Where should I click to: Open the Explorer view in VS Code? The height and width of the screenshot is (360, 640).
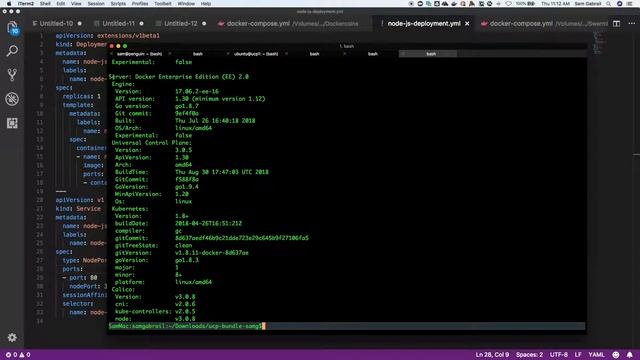tap(12, 28)
